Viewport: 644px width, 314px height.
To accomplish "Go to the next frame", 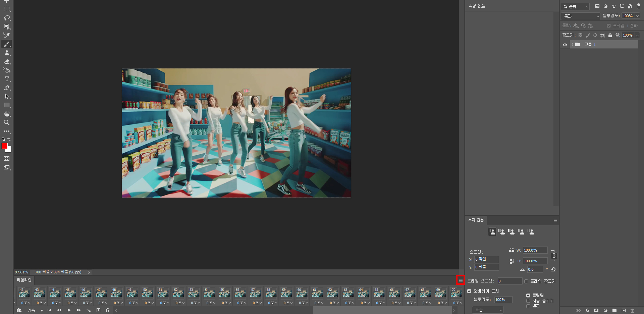I will (79, 310).
